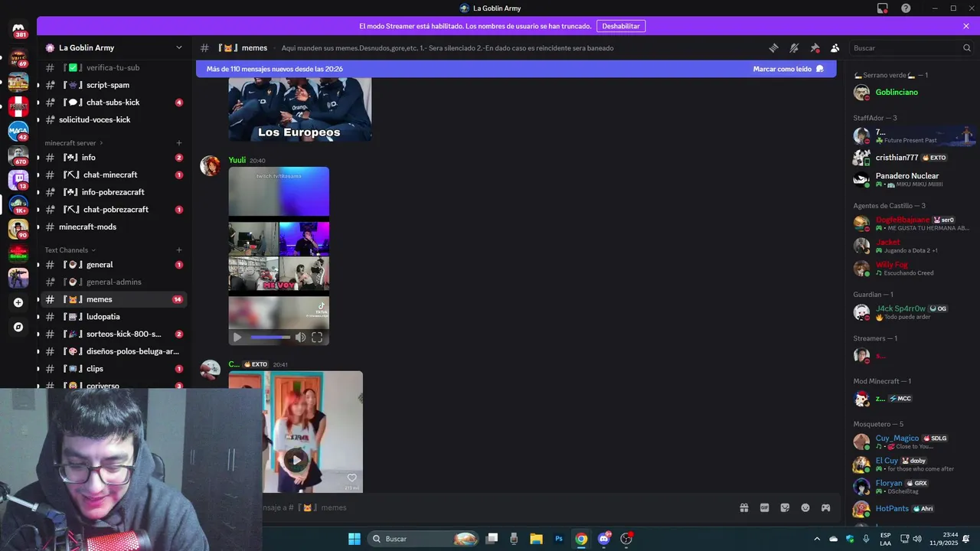Screen dimensions: 980x551
Task: Open Yuuli's username in the chat
Action: tap(237, 160)
